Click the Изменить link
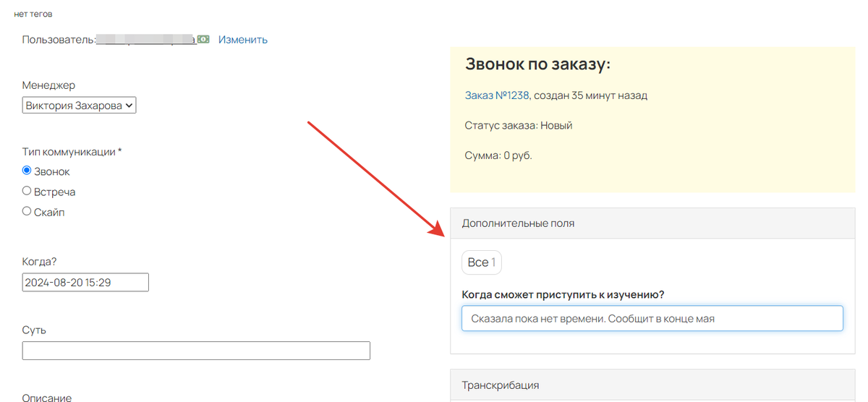The width and height of the screenshot is (868, 402). (243, 40)
